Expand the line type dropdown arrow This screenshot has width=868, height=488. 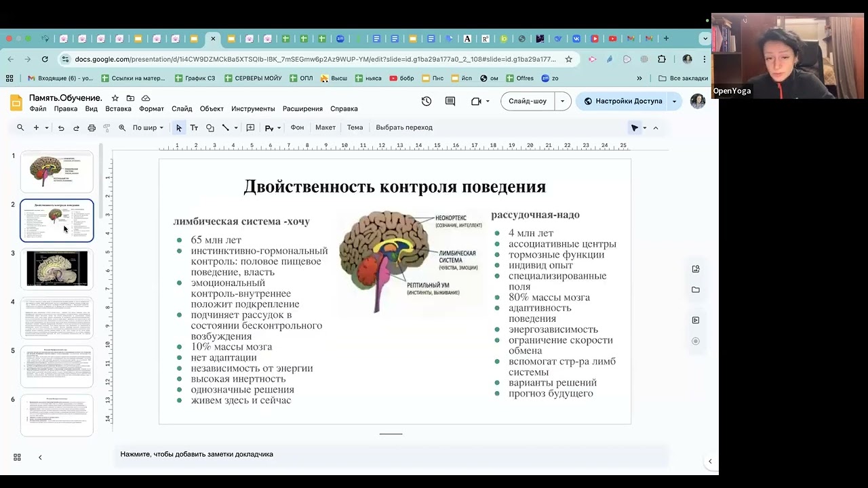(x=236, y=127)
